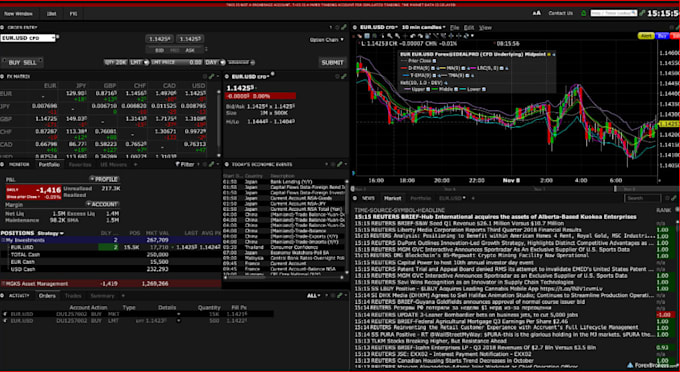Add a new tab in News panel
Screen dimensions: 680x372
473,198
